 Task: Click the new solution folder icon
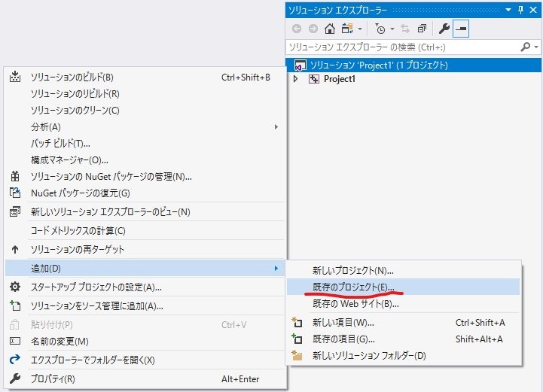tap(297, 355)
